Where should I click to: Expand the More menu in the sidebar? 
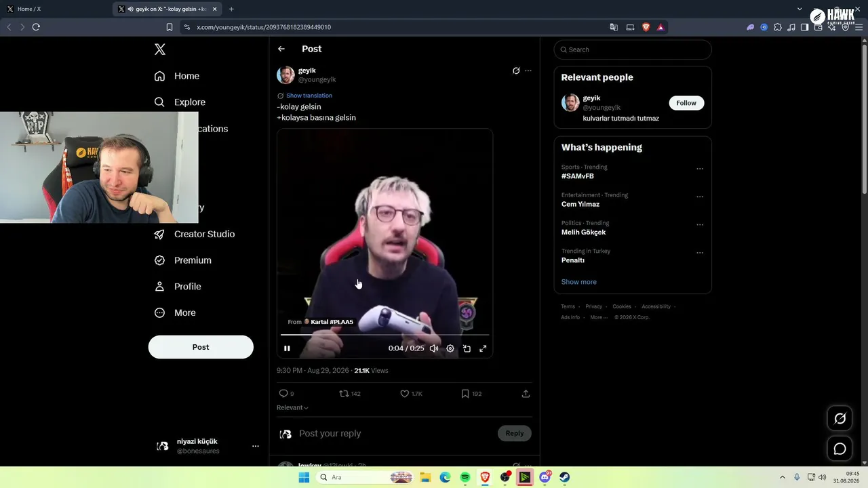(x=175, y=313)
